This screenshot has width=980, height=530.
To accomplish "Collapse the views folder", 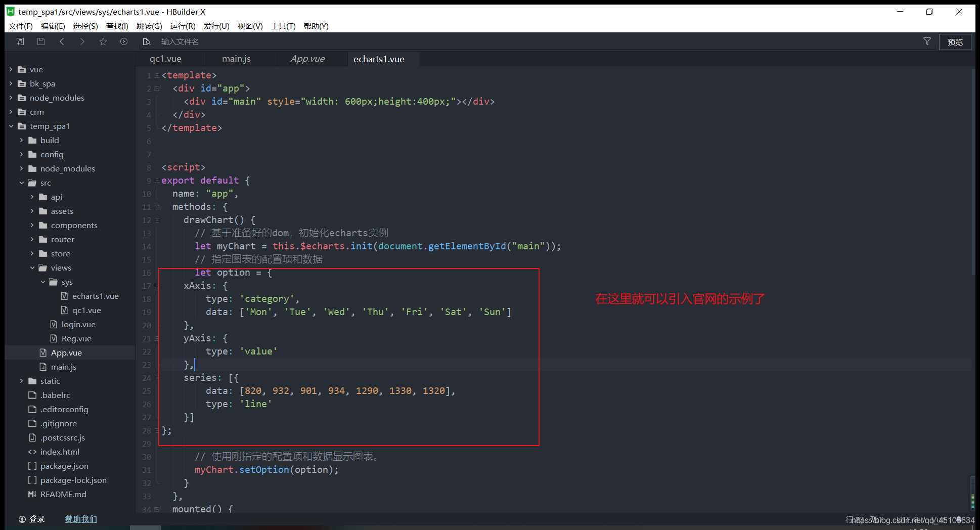I will point(32,268).
